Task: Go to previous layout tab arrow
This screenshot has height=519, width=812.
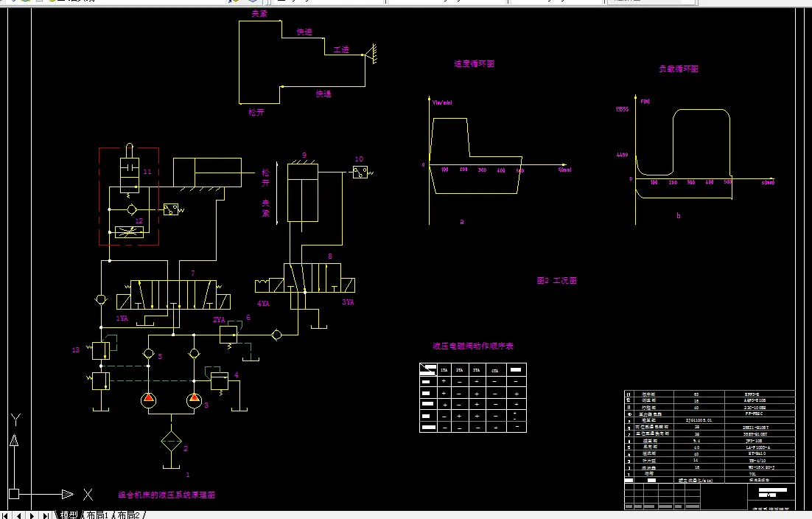Action: click(18, 515)
